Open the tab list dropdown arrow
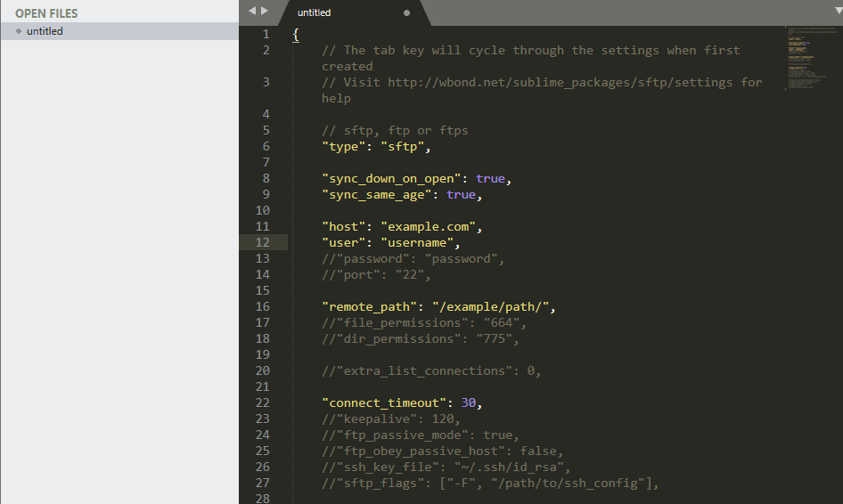 click(835, 10)
